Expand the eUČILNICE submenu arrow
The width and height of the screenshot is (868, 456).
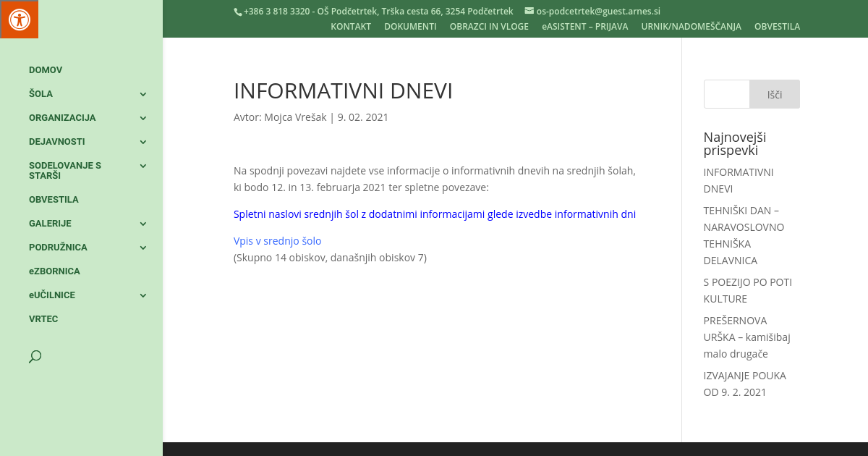click(x=142, y=295)
